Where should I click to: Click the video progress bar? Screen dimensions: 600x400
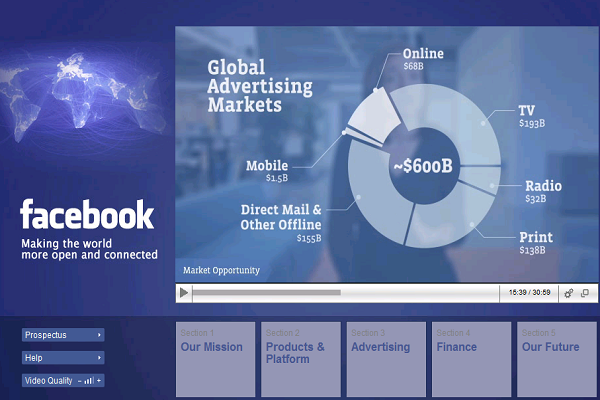346,293
